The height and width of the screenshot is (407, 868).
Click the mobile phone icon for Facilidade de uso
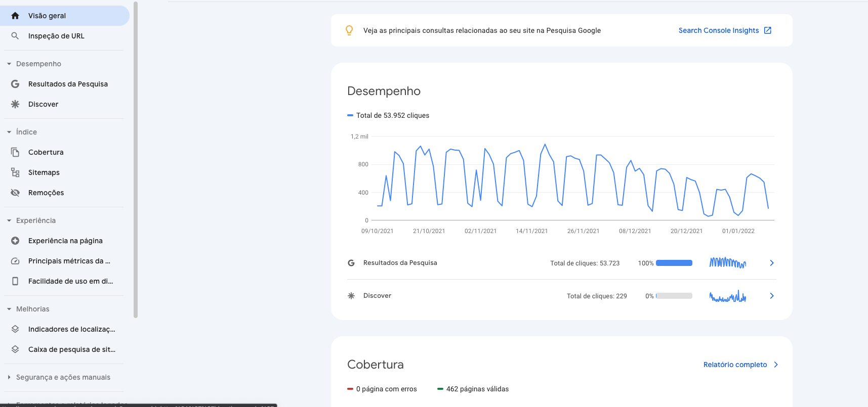click(15, 281)
